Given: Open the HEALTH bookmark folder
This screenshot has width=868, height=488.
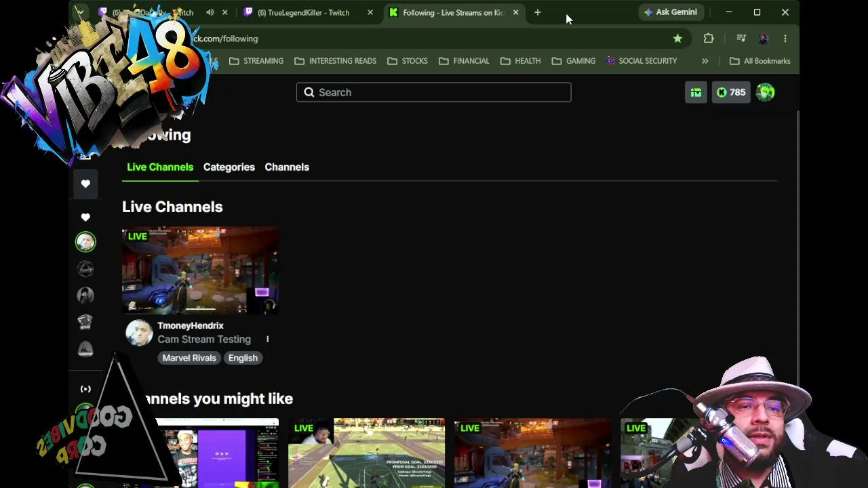Looking at the screenshot, I should [520, 61].
